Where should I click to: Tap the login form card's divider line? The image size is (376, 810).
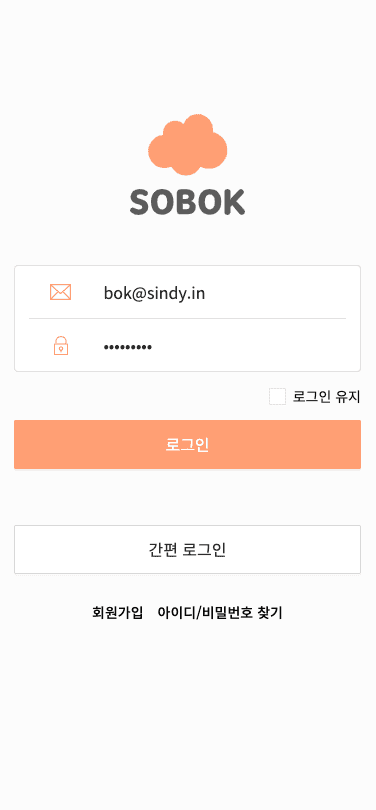tap(187, 319)
